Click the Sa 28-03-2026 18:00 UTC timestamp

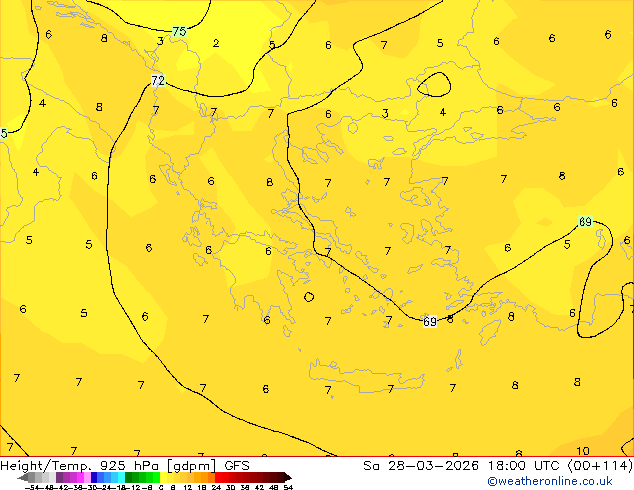click(498, 466)
